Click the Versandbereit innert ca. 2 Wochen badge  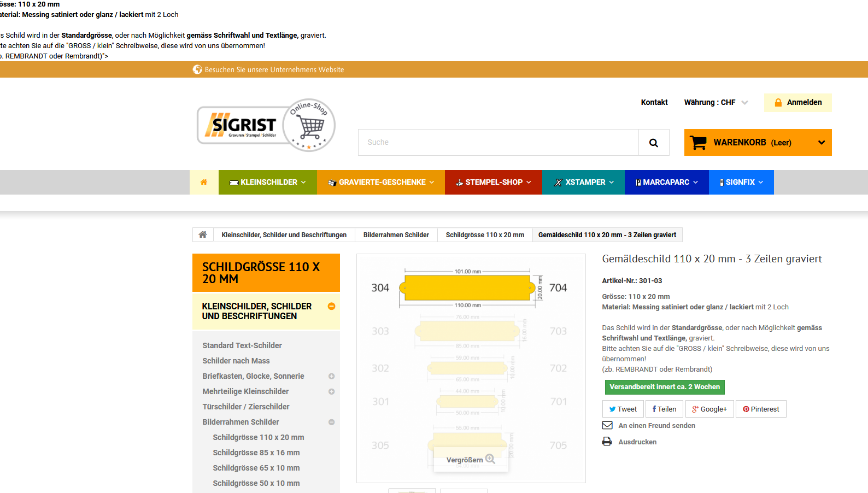[x=665, y=387]
